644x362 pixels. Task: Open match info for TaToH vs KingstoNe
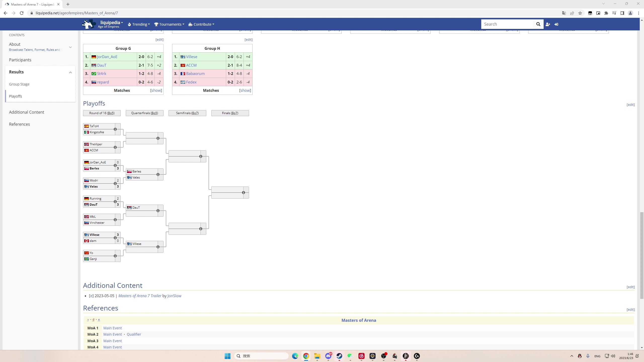pyautogui.click(x=115, y=129)
